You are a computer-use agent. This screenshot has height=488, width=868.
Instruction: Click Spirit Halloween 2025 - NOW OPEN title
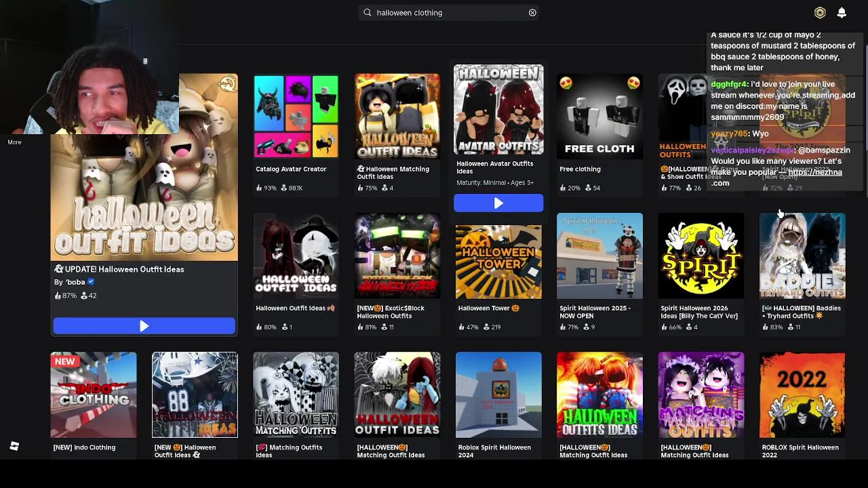[x=595, y=312]
